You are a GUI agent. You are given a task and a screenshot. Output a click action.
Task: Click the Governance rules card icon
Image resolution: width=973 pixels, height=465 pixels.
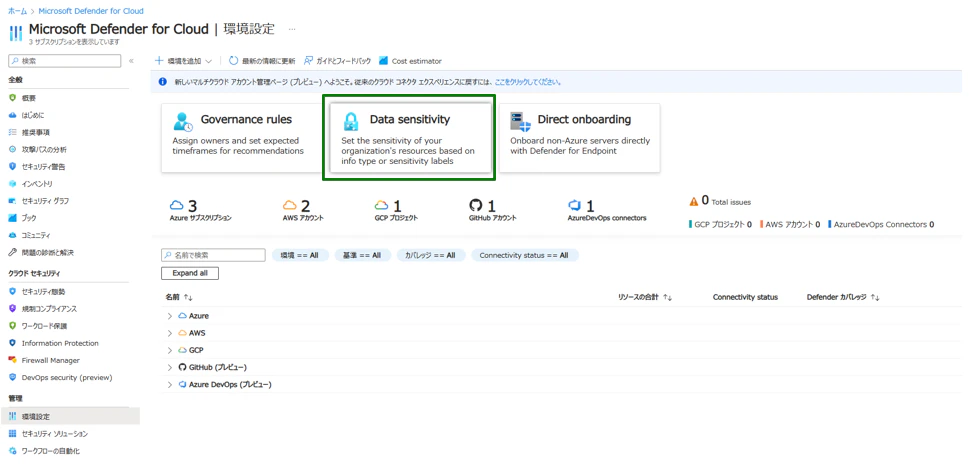coord(183,122)
